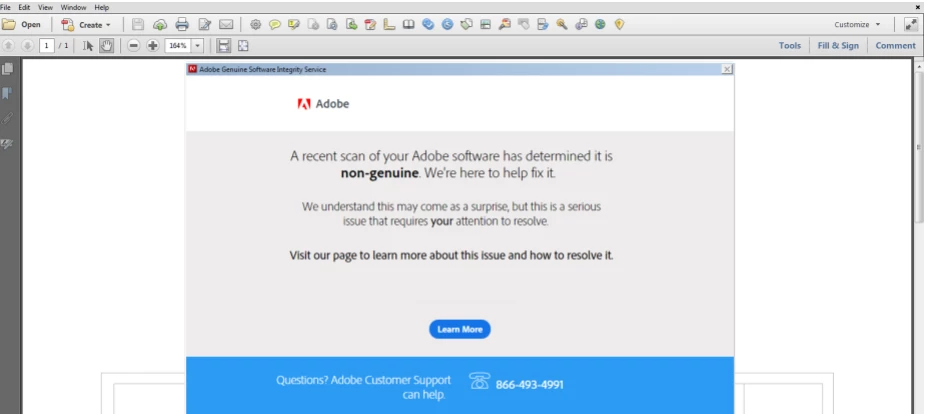Zoom out with the minus button

click(134, 46)
